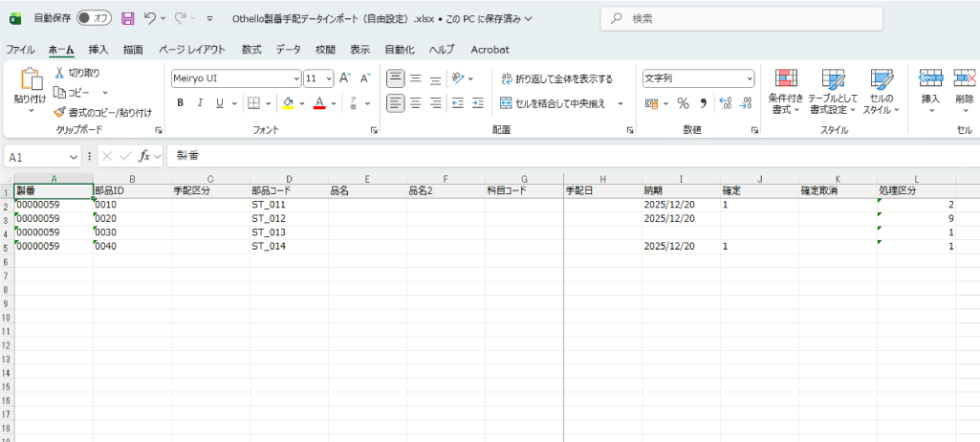
Task: Toggle underline formatting
Action: [x=220, y=103]
